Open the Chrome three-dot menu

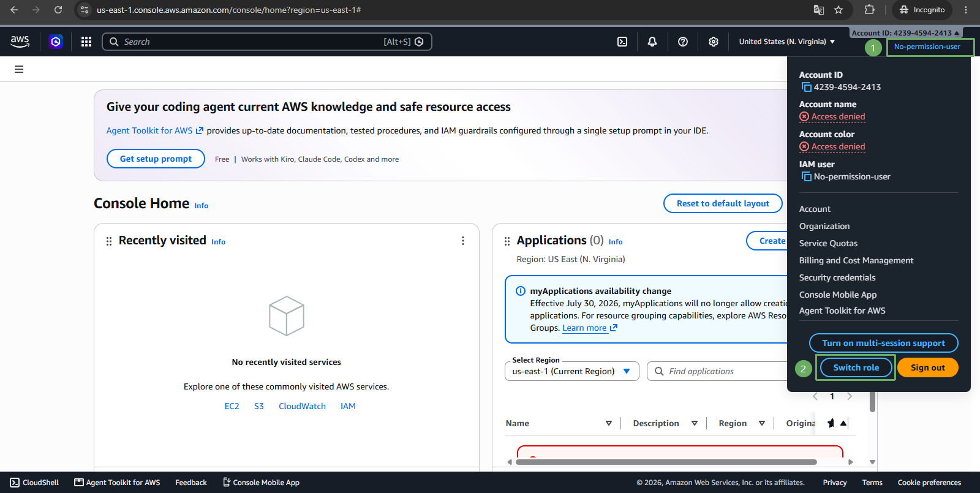(x=966, y=10)
